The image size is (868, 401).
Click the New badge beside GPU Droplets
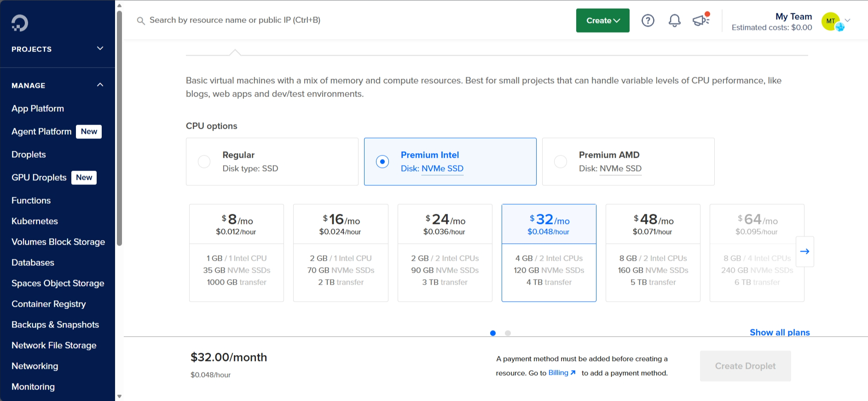click(84, 178)
